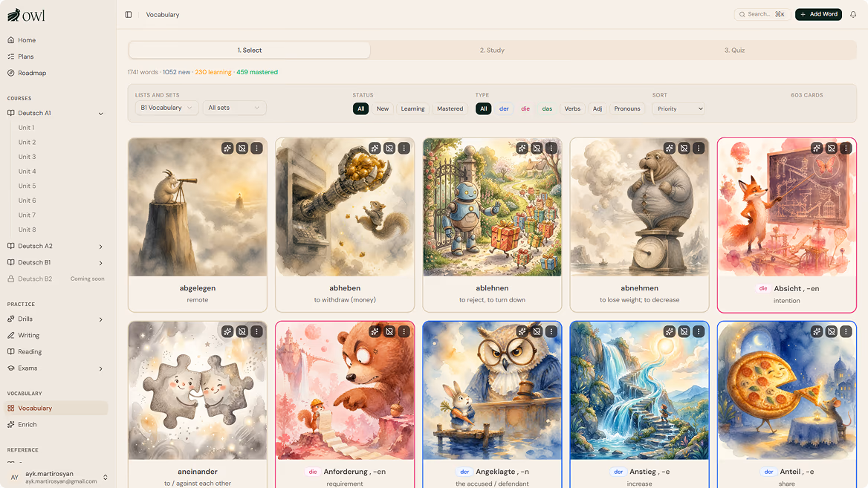The image size is (868, 488).
Task: Filter status by New
Action: pos(383,108)
